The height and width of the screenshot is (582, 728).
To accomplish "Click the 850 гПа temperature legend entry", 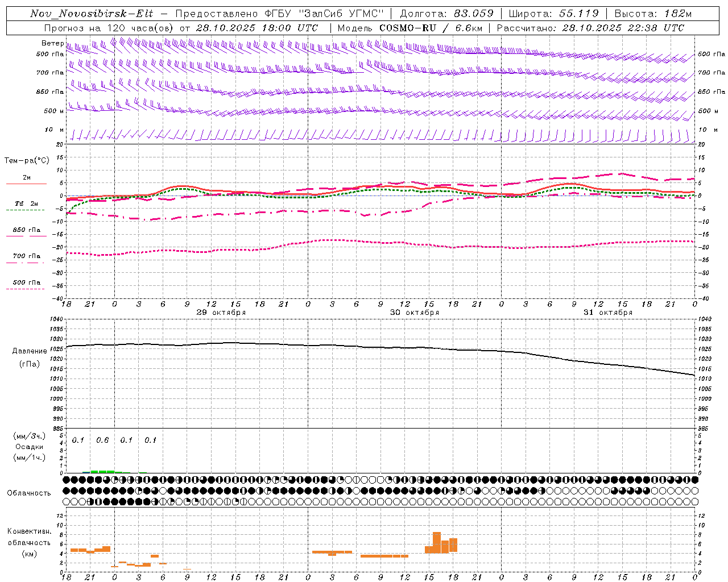I will [x=27, y=230].
